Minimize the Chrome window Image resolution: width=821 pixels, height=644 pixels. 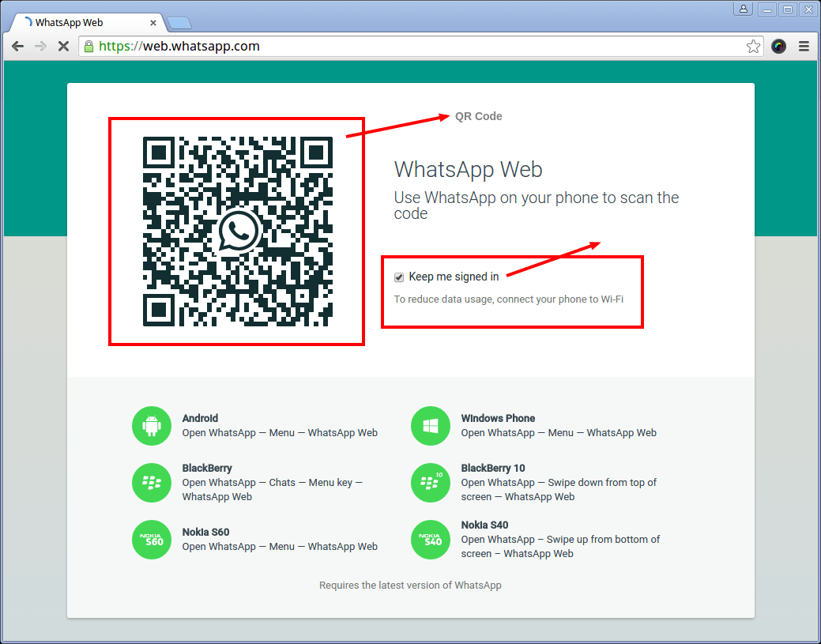pyautogui.click(x=767, y=9)
